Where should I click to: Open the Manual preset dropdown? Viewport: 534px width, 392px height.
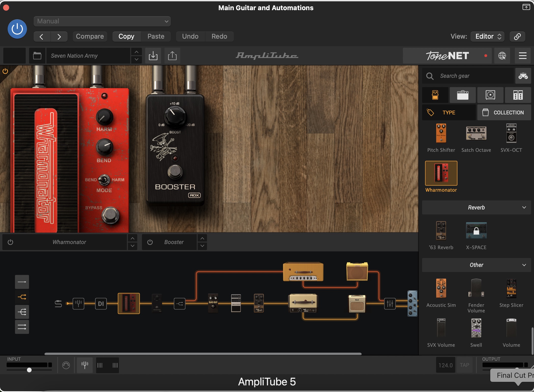point(102,21)
